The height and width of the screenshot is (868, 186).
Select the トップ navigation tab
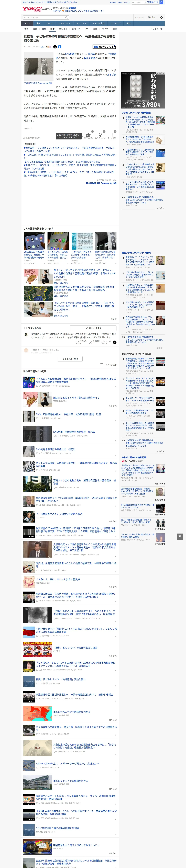click(27, 24)
